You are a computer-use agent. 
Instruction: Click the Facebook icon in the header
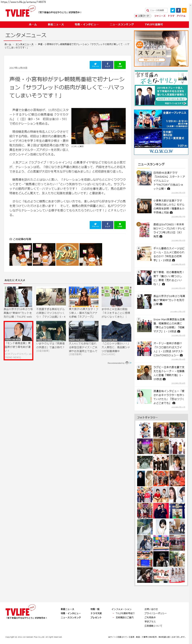click(x=178, y=10)
